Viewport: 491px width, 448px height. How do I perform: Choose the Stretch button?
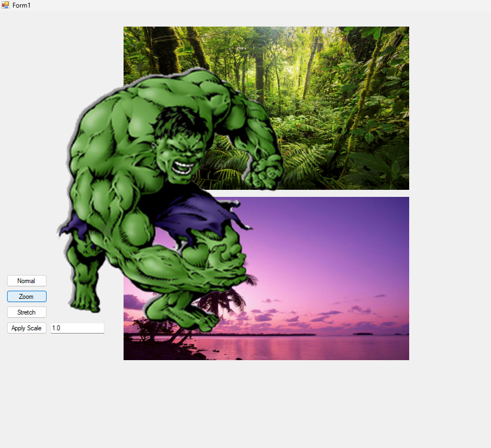[27, 312]
